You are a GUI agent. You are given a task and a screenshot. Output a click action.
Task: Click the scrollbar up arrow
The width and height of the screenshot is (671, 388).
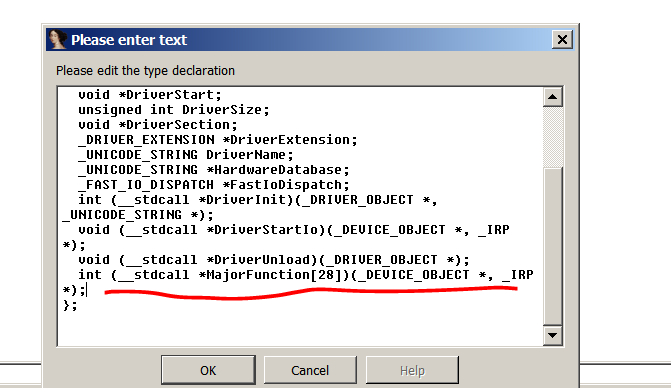(x=552, y=97)
